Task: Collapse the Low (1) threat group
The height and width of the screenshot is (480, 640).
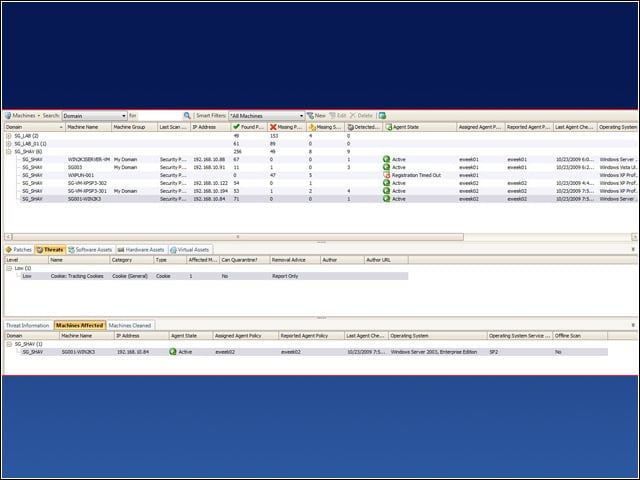Action: click(9, 269)
